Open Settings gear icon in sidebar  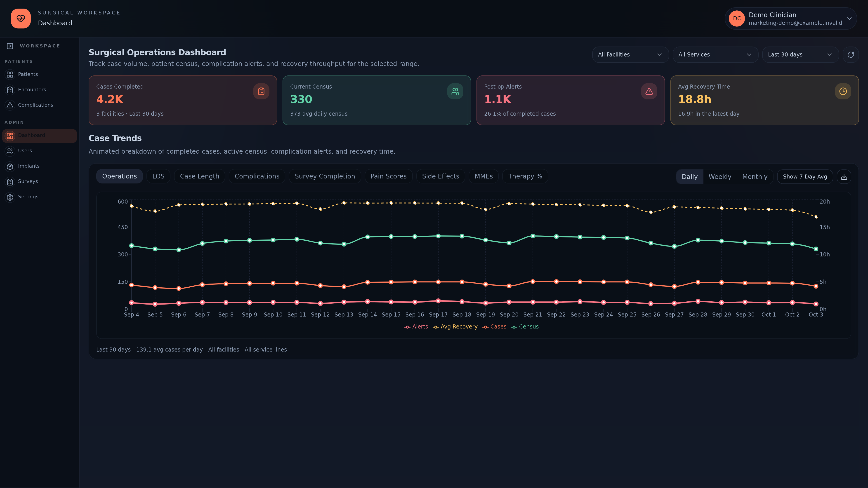coord(10,197)
